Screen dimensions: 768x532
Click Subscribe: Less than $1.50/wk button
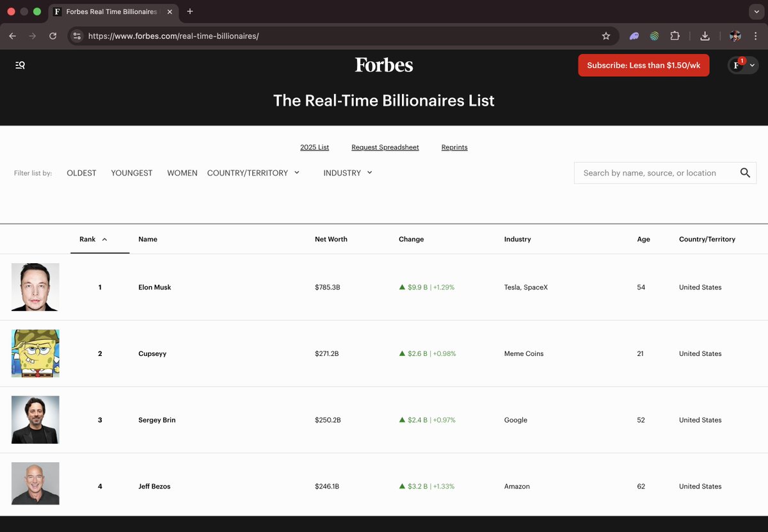(x=644, y=65)
